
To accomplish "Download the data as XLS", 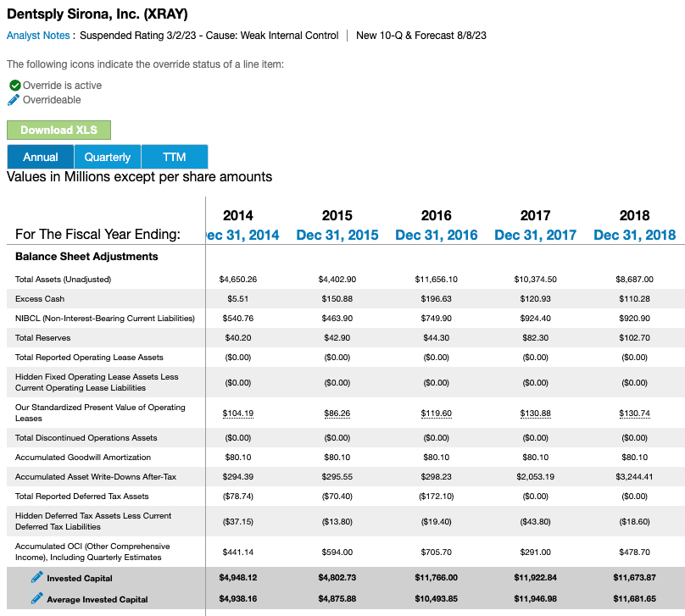I will pos(59,130).
